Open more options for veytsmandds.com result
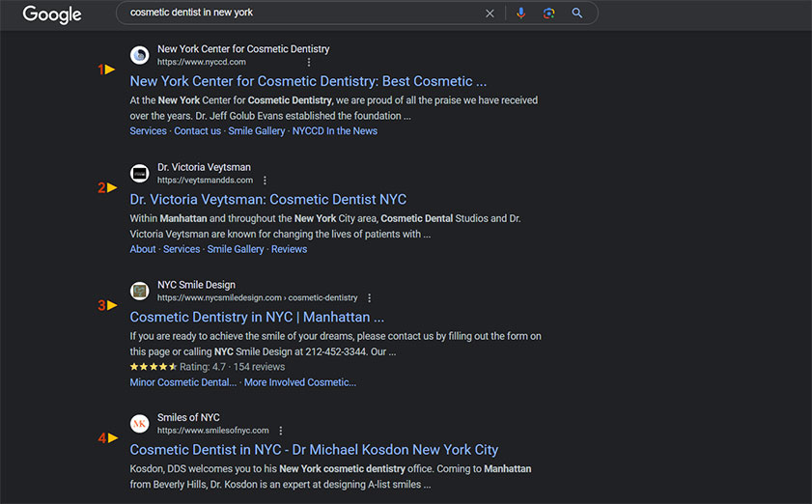Screen dimensions: 812x504 tap(266, 181)
